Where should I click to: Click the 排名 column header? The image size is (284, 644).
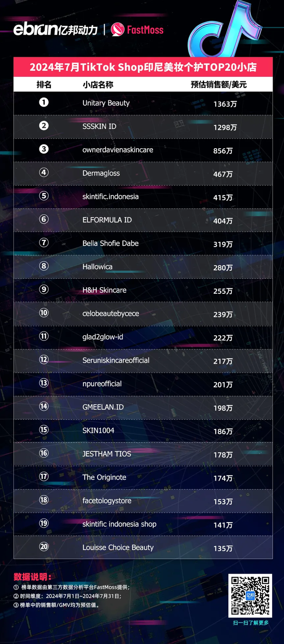pos(44,85)
